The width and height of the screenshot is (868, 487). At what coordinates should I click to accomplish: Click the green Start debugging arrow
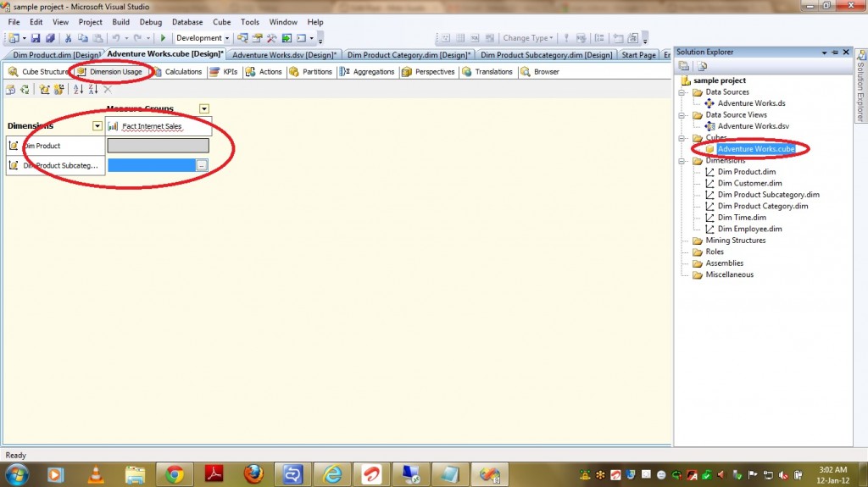[163, 38]
